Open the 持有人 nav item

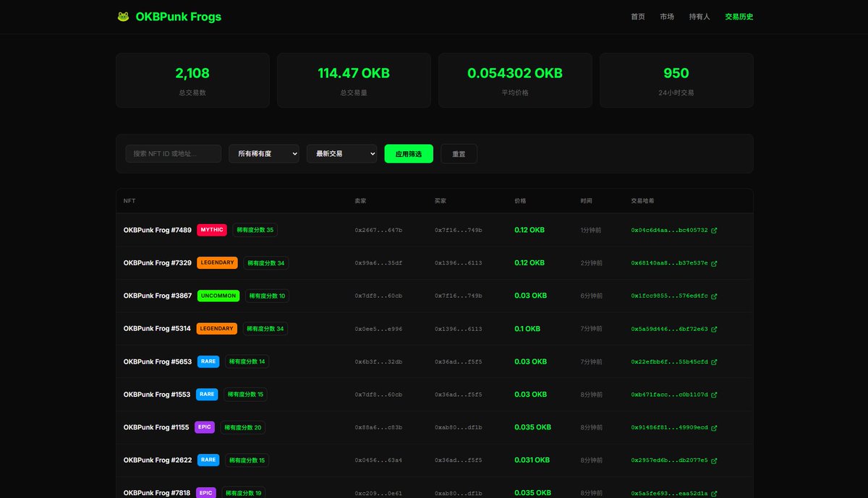(699, 17)
